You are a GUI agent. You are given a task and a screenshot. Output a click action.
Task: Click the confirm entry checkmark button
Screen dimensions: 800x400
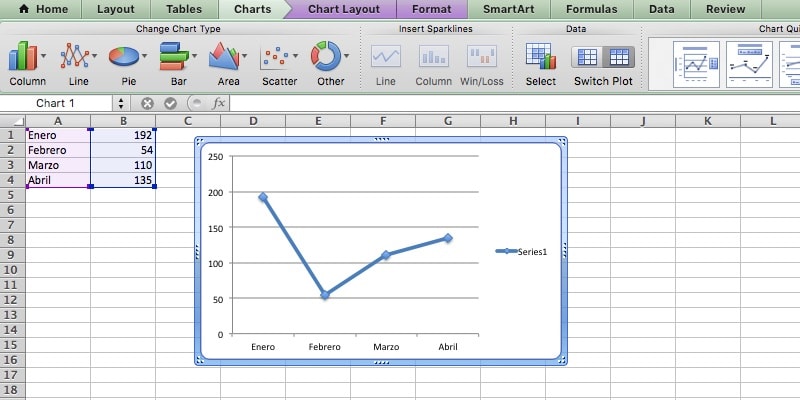click(170, 103)
